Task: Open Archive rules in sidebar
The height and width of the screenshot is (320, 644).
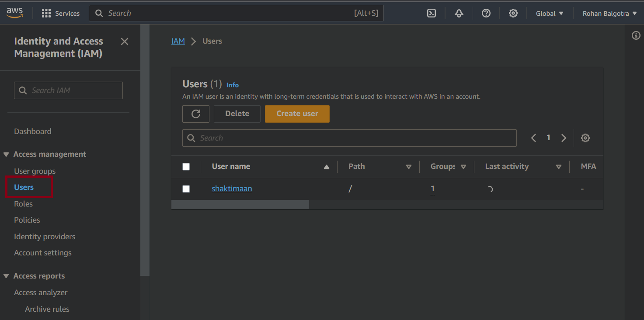Action: point(47,309)
